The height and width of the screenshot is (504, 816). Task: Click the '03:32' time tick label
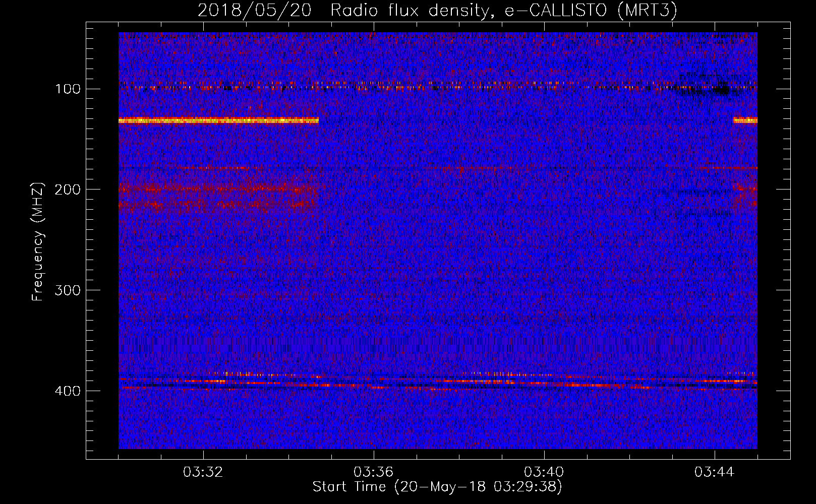(x=203, y=472)
